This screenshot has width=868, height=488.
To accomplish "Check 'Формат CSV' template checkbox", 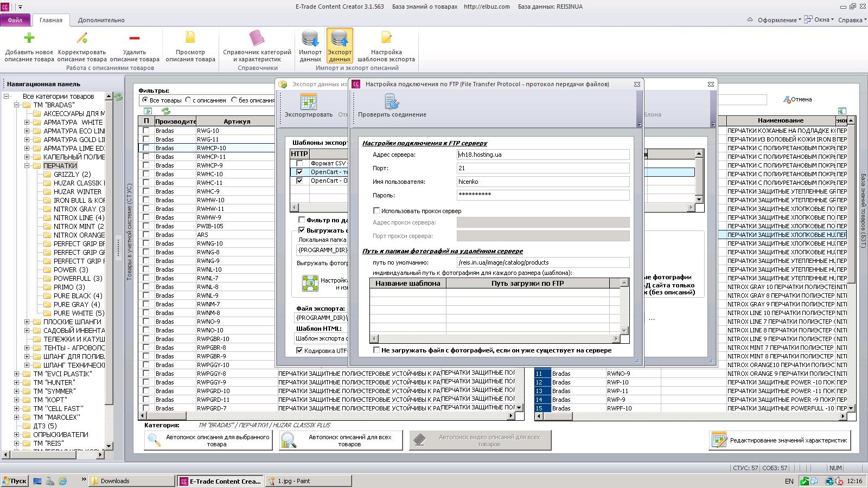I will [299, 163].
